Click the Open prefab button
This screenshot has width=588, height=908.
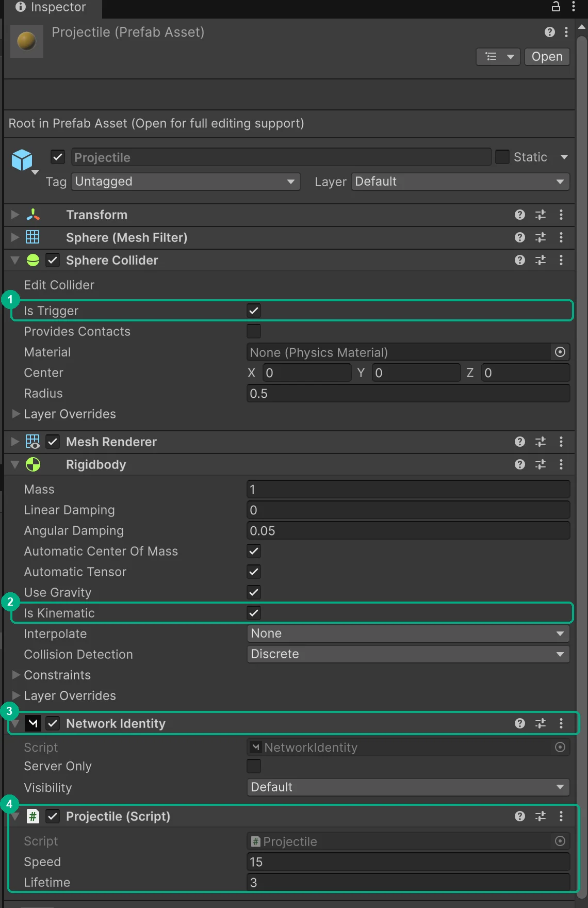pos(547,57)
